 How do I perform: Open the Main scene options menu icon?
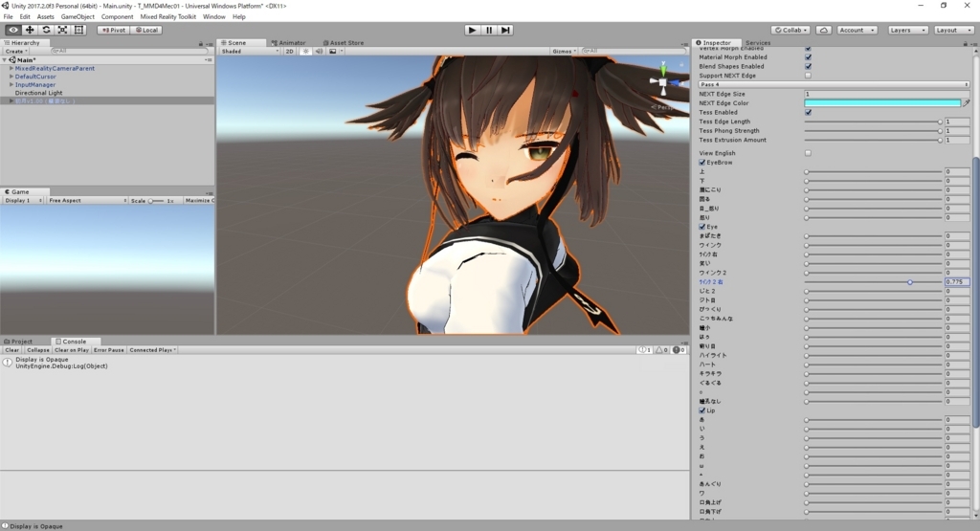point(208,60)
